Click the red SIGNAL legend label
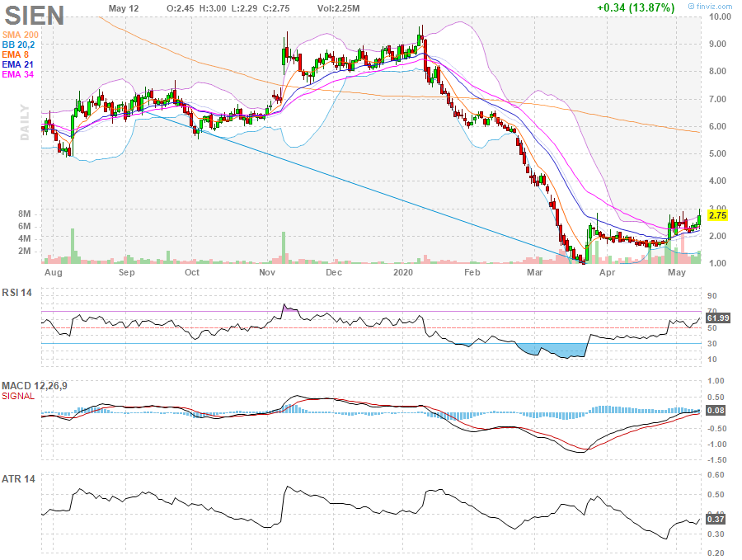The image size is (742, 560). point(18,396)
